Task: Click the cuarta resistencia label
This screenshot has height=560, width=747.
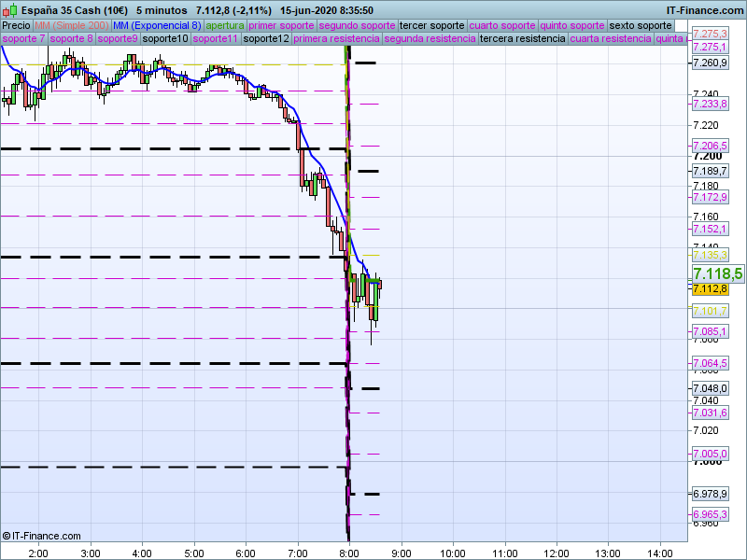Action: [611, 38]
